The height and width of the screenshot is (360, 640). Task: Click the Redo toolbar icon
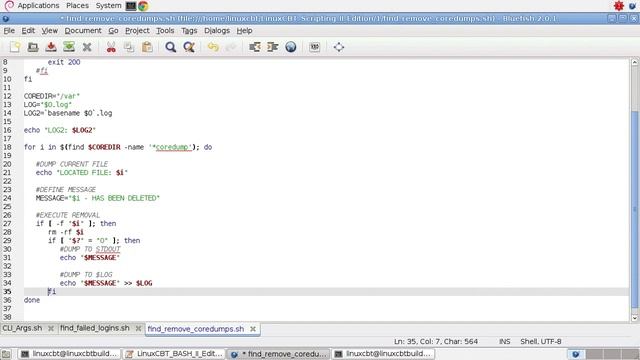231,47
